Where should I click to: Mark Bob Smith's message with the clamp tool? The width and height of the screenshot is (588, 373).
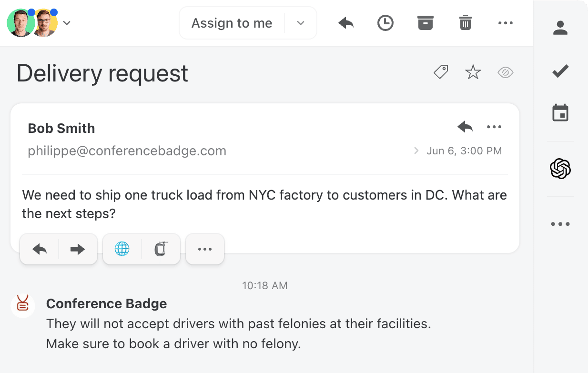point(162,249)
